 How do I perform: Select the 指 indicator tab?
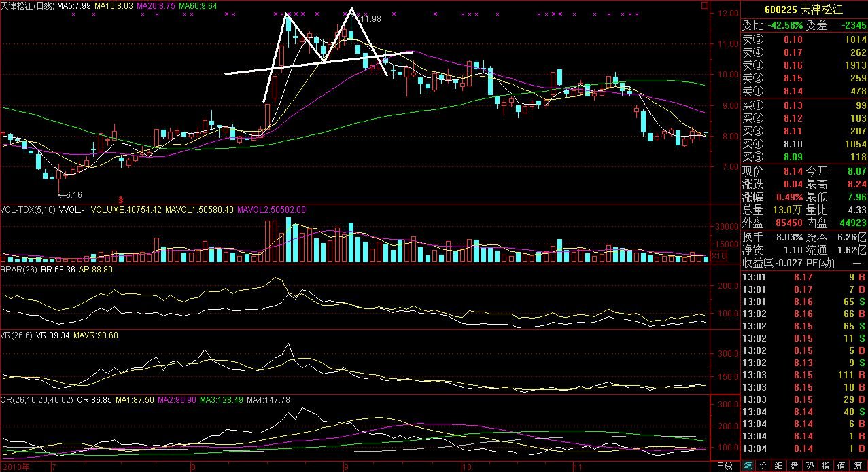point(826,466)
